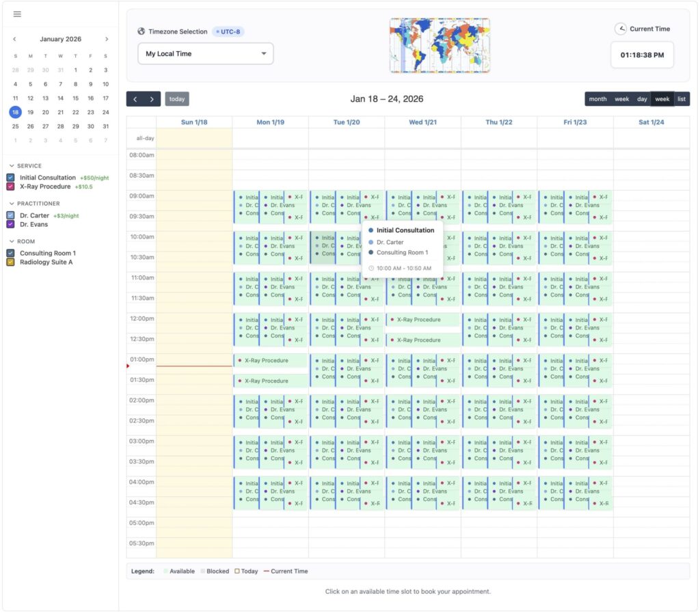Image resolution: width=700 pixels, height=613 pixels.
Task: Open the My Local Time timezone dropdown
Action: click(205, 54)
